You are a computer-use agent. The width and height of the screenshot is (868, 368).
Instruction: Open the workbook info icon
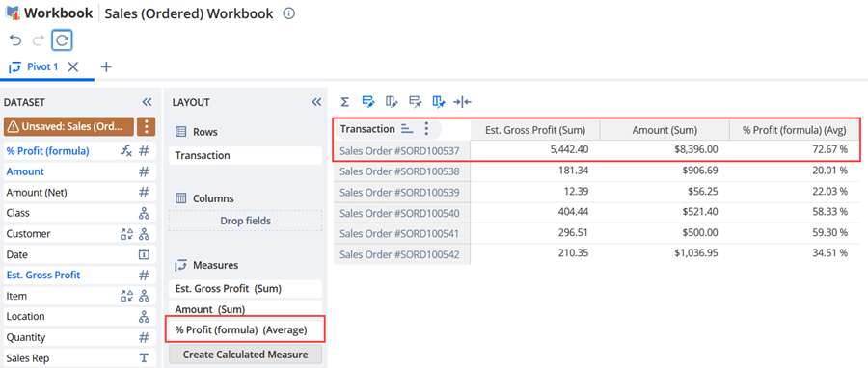(x=288, y=13)
